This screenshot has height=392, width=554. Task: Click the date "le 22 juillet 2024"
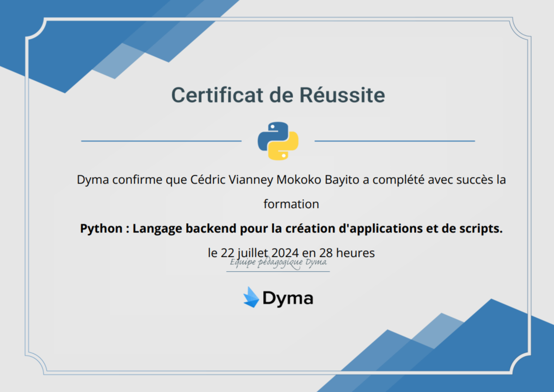pyautogui.click(x=253, y=253)
